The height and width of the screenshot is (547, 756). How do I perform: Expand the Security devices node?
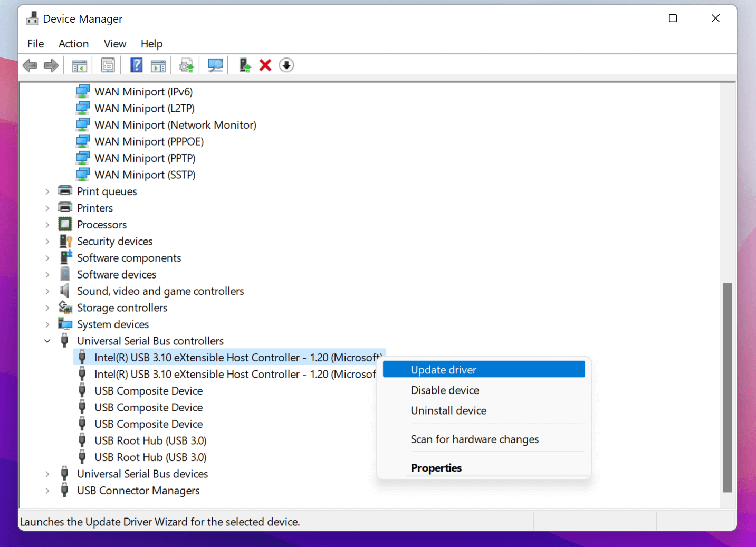tap(47, 241)
